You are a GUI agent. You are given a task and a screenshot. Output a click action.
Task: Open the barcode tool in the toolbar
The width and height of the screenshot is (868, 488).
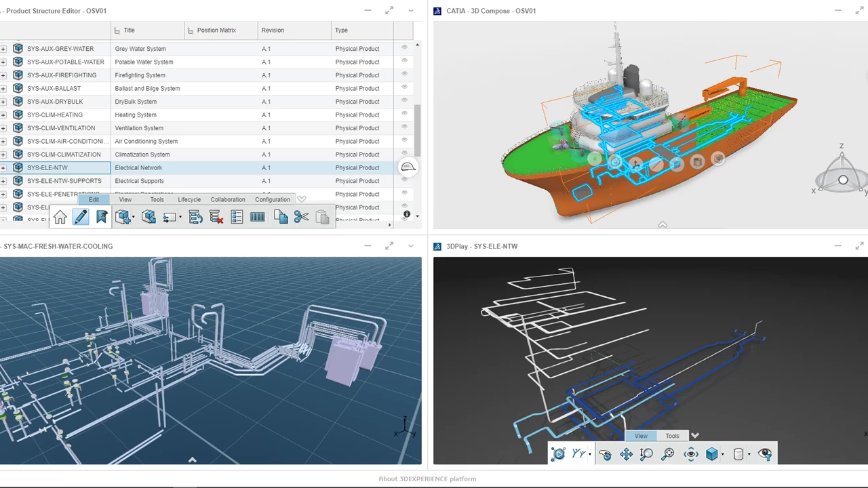(x=257, y=216)
